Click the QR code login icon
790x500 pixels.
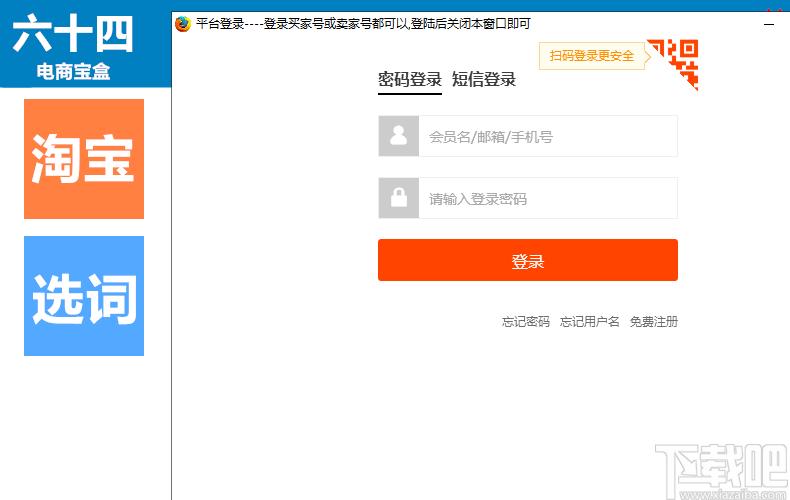674,64
